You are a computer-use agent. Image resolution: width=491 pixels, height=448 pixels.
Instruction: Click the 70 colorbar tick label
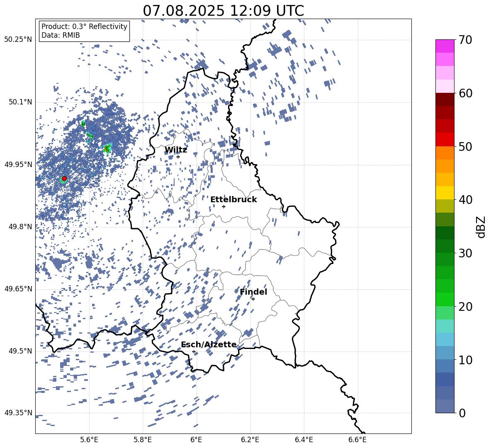tap(465, 40)
